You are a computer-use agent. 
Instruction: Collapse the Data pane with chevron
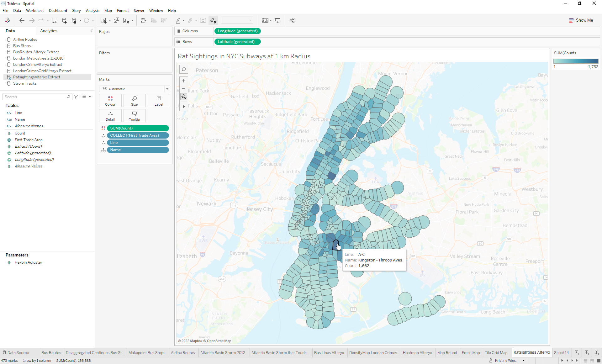[92, 31]
